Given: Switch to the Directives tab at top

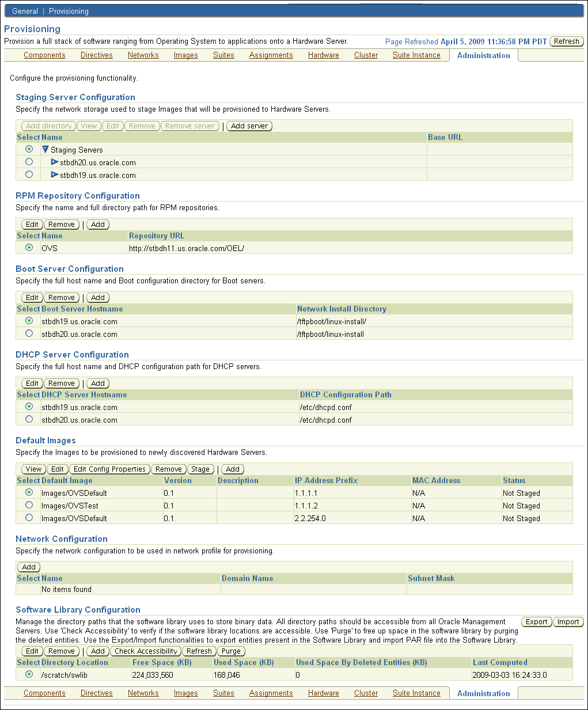Looking at the screenshot, I should [x=97, y=55].
